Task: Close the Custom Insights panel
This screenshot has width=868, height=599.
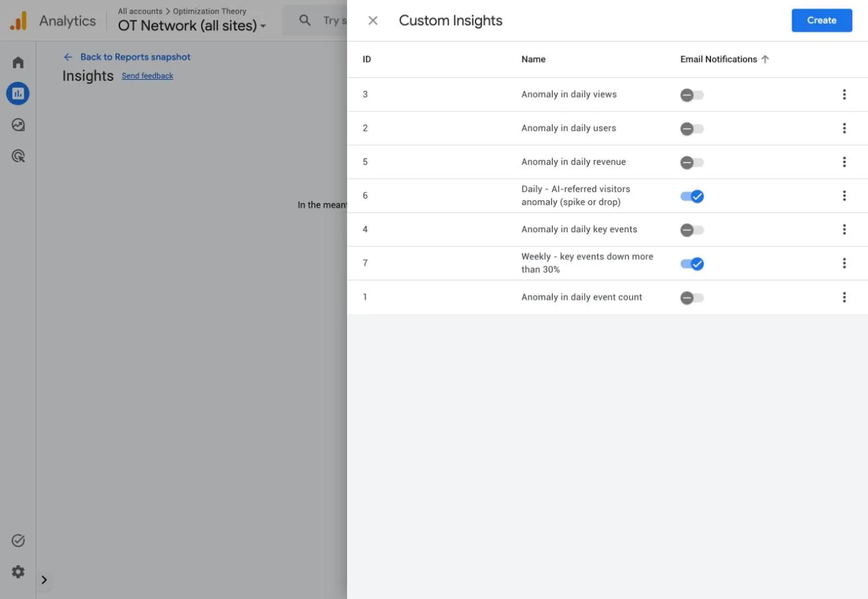Action: (373, 20)
